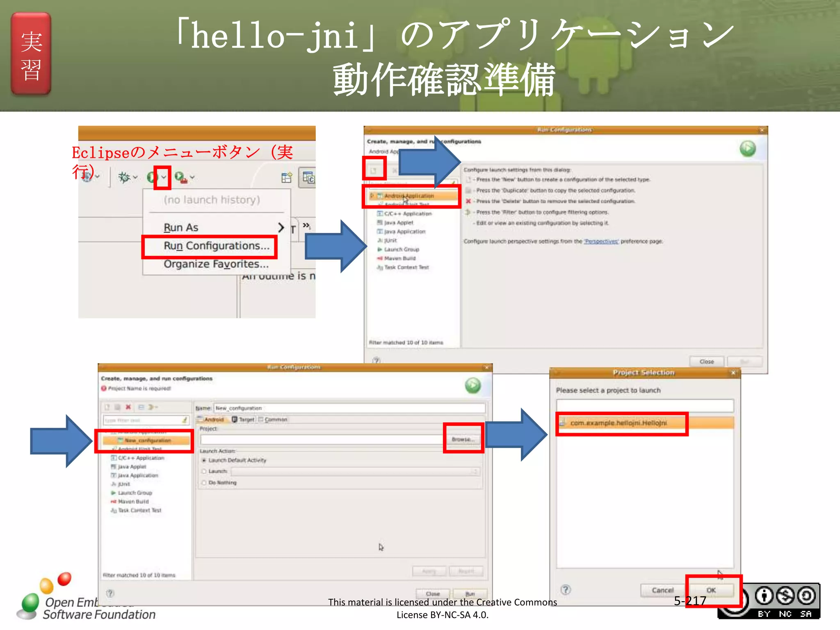Select the Launch Default Activity radio button
The width and height of the screenshot is (840, 630).
204,461
